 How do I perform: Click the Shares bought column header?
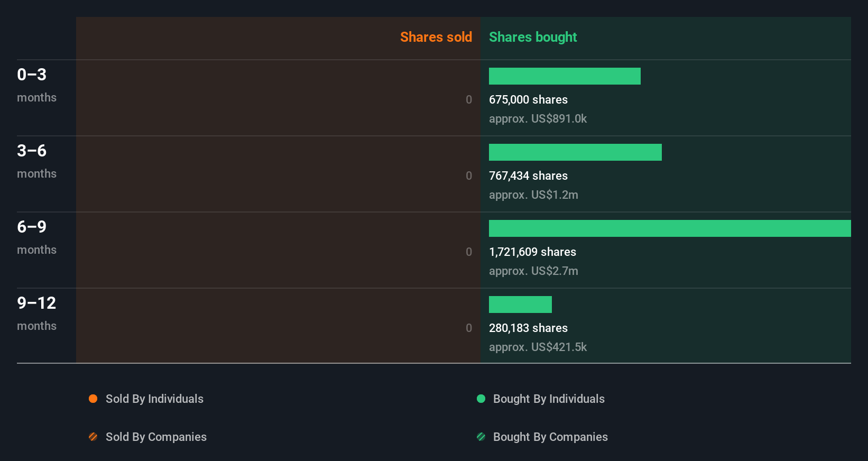pos(533,37)
